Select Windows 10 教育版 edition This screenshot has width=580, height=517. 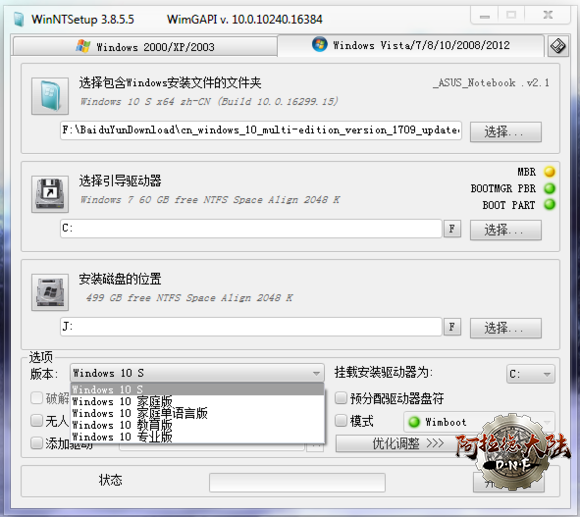(x=197, y=425)
